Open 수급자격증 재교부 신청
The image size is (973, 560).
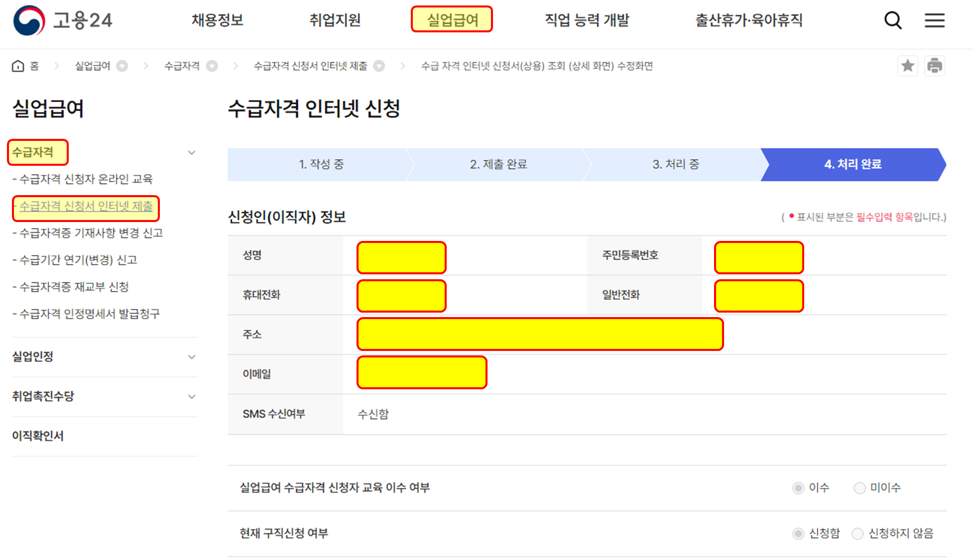[x=71, y=287]
